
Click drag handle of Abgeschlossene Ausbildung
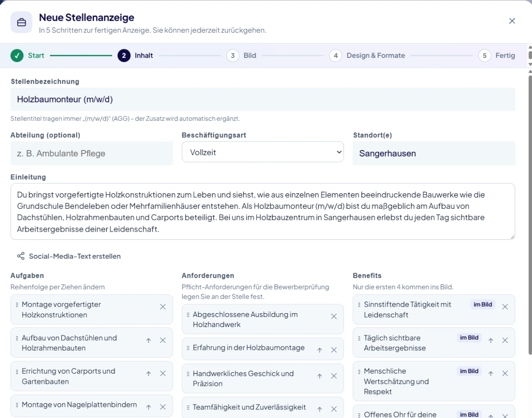click(188, 314)
